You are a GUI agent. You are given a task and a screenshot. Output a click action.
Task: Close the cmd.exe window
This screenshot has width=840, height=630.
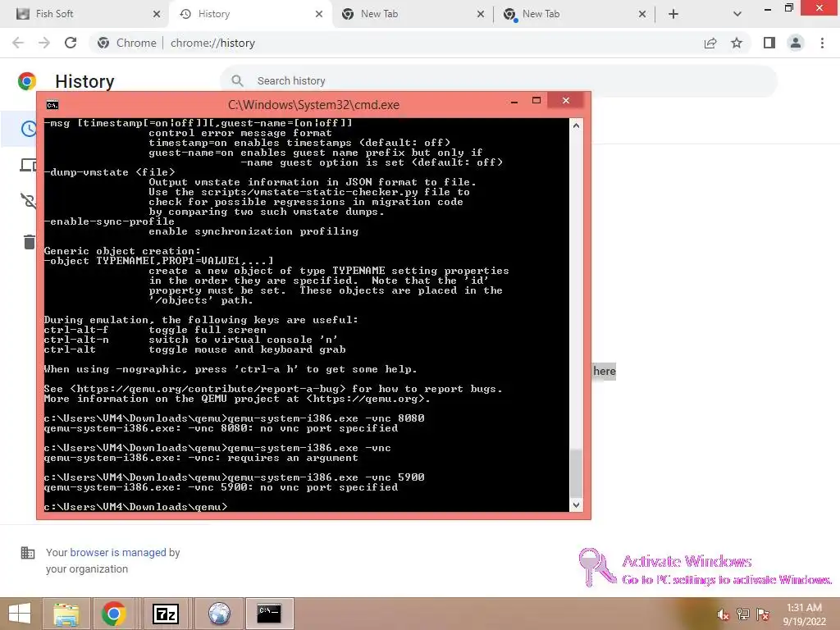coord(566,101)
